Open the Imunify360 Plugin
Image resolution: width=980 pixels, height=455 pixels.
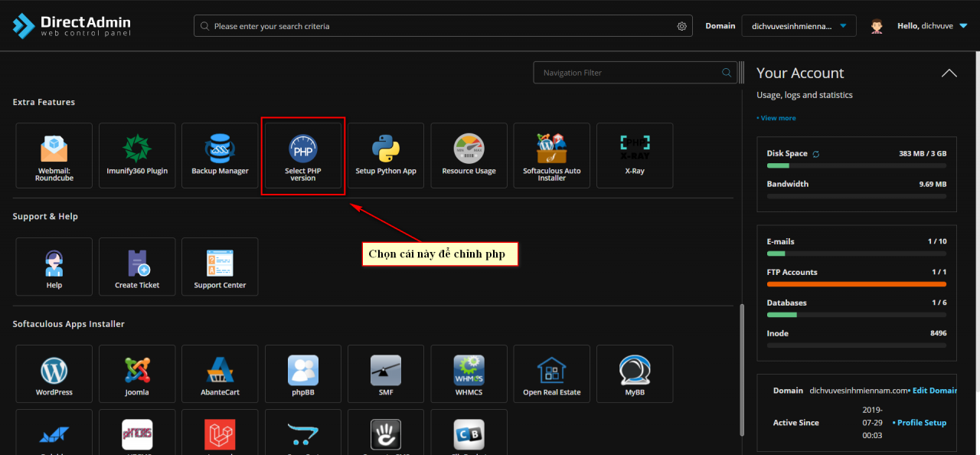pos(137,155)
